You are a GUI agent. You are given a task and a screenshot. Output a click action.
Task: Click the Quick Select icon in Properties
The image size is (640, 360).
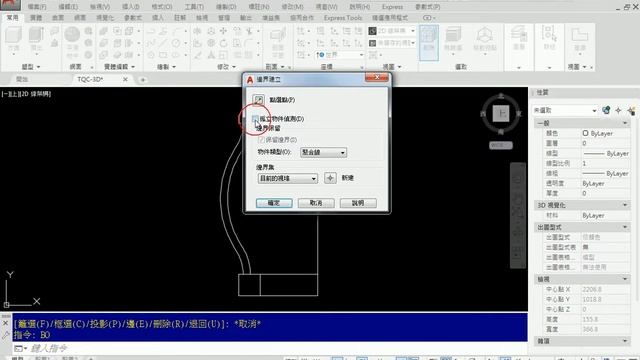[x=631, y=110]
